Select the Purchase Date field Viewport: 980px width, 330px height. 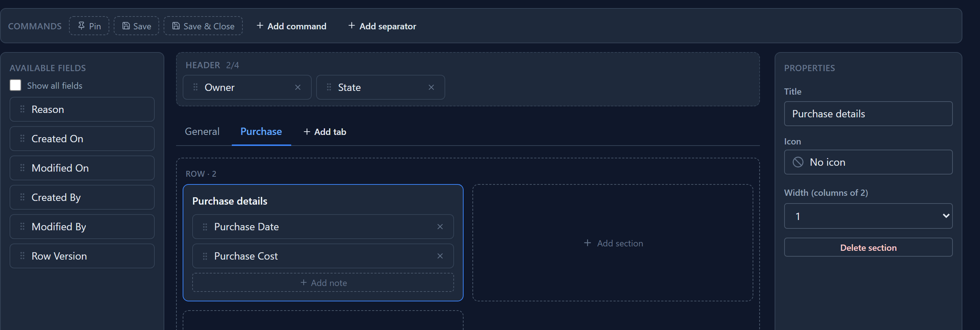[x=323, y=227]
